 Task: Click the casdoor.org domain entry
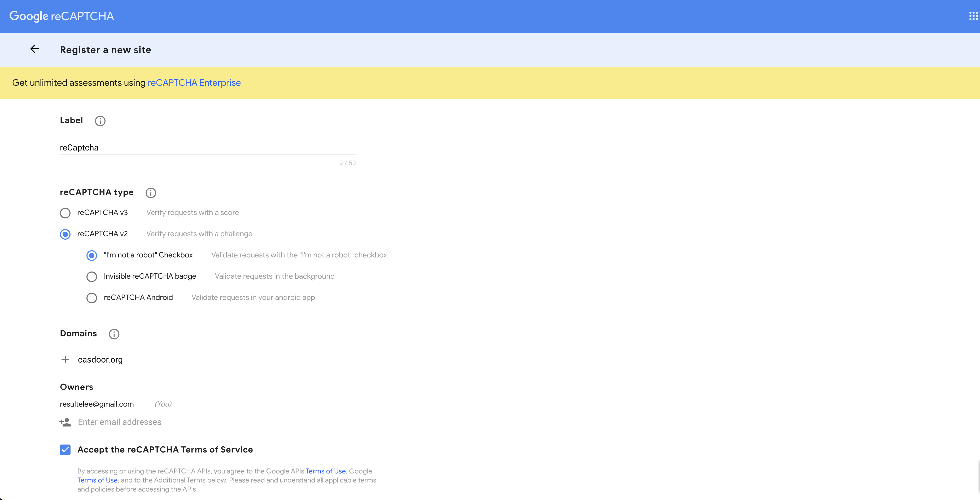coord(99,359)
